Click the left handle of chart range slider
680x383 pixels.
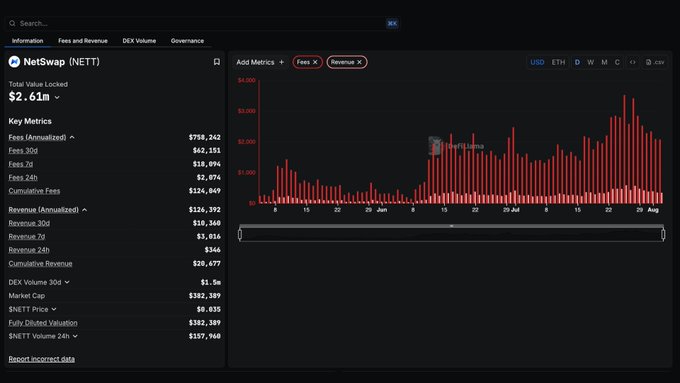pos(240,234)
